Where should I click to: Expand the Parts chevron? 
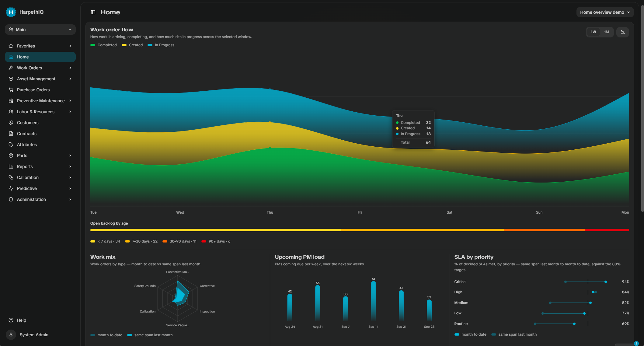[x=70, y=156]
